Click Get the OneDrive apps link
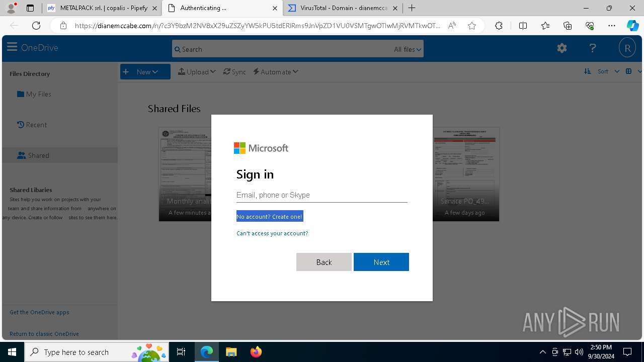This screenshot has height=362, width=644. [39, 312]
